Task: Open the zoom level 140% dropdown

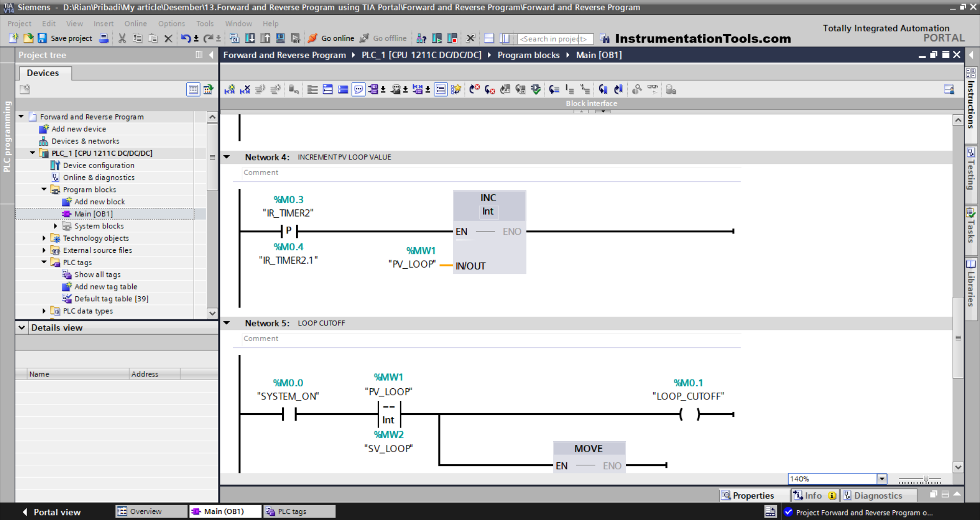Action: (881, 479)
